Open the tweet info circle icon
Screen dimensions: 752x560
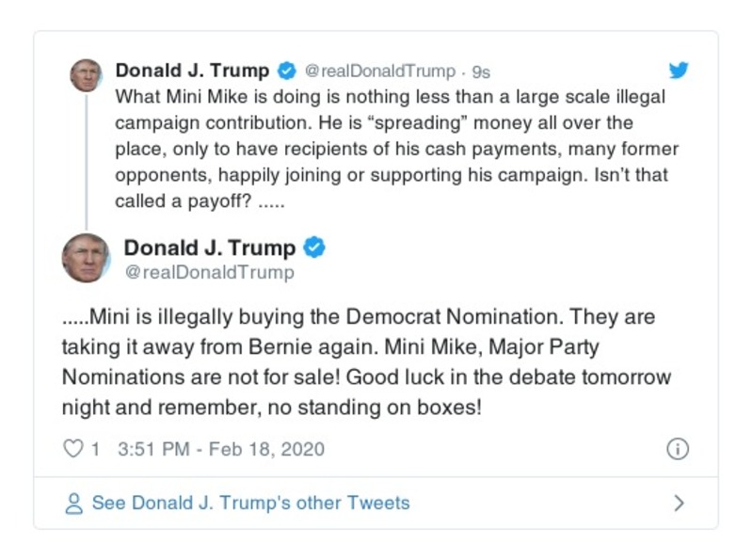pyautogui.click(x=677, y=449)
